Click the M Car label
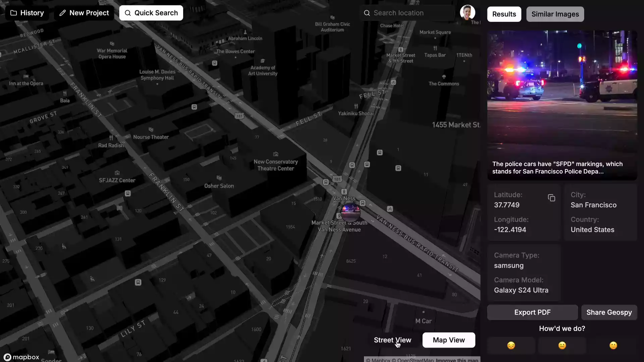The width and height of the screenshot is (644, 362). click(423, 321)
